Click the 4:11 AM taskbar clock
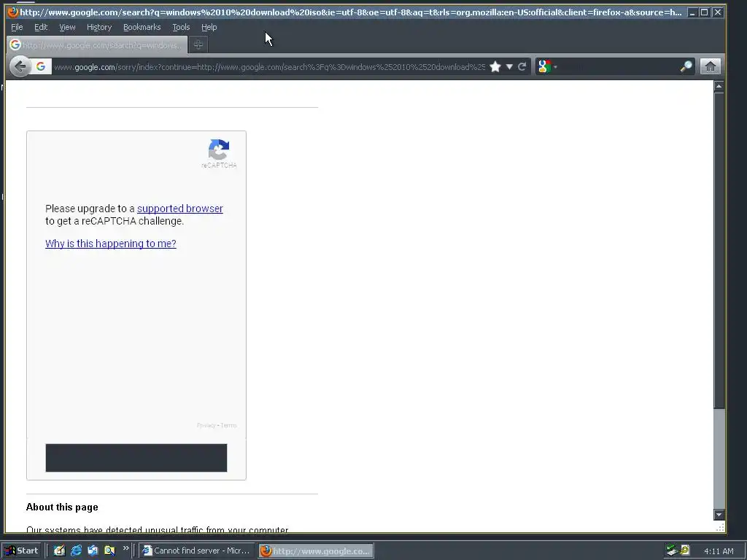Viewport: 747px width, 560px height. (719, 551)
